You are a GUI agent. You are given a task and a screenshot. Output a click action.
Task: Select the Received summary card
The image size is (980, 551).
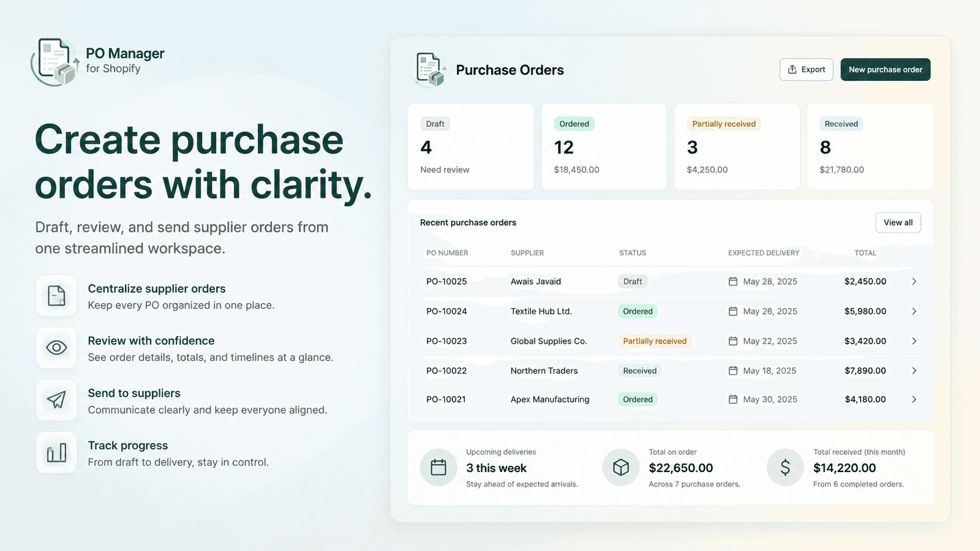pos(870,146)
